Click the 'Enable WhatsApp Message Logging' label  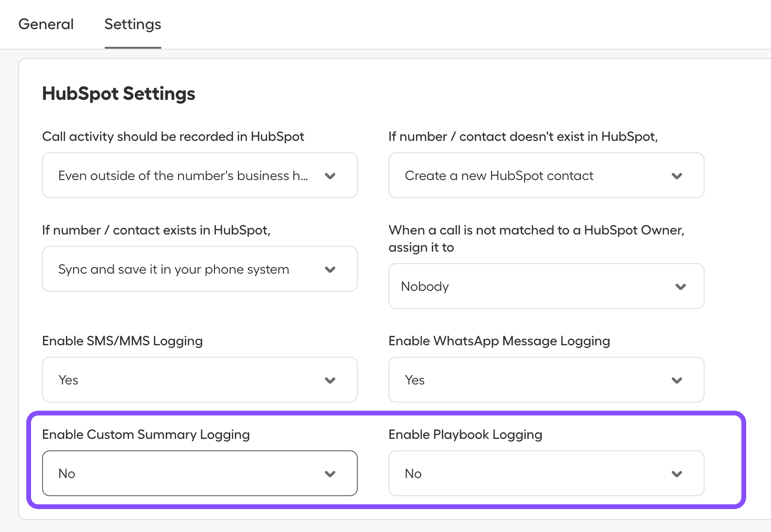(499, 340)
